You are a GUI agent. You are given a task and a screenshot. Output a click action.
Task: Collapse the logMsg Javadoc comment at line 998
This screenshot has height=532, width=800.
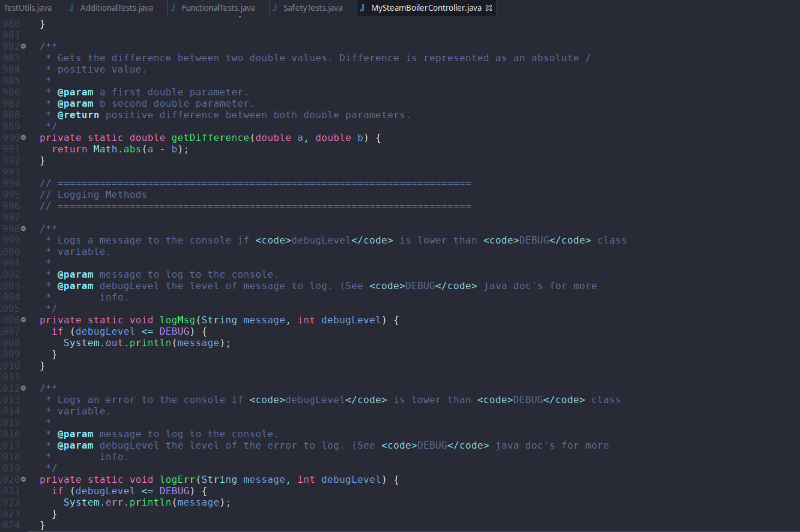[23, 229]
